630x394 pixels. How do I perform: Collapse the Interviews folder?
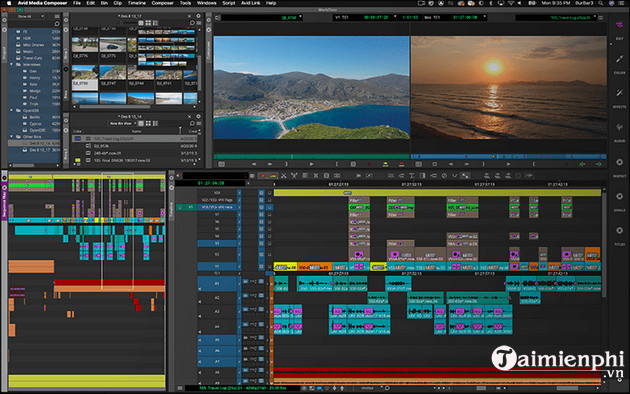[x=12, y=64]
